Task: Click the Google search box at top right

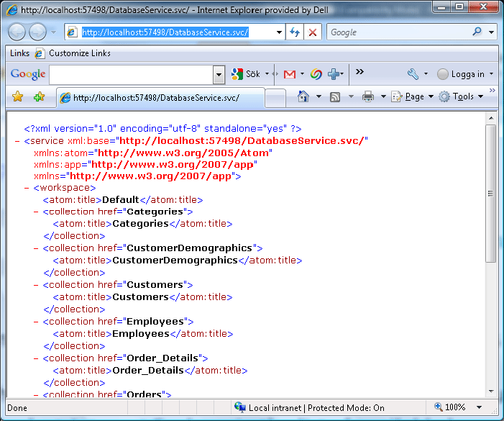Action: pyautogui.click(x=398, y=32)
